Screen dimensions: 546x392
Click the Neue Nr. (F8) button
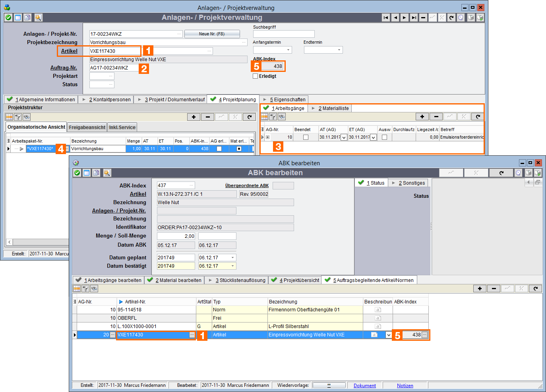[212, 34]
